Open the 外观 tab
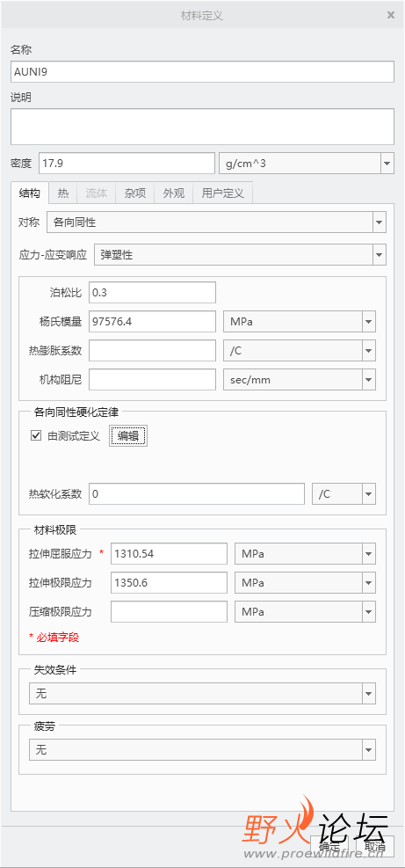 coord(173,193)
